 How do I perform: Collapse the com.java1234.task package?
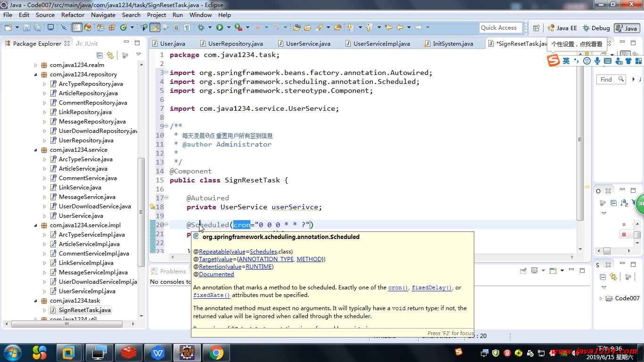36,301
